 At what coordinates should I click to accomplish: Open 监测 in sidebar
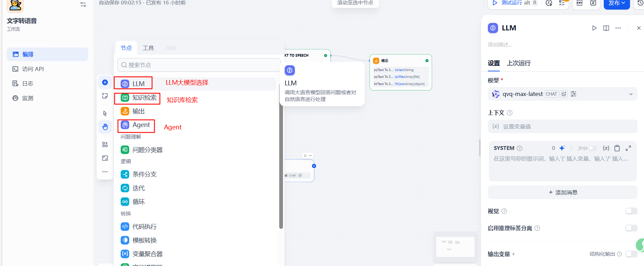tap(47, 98)
